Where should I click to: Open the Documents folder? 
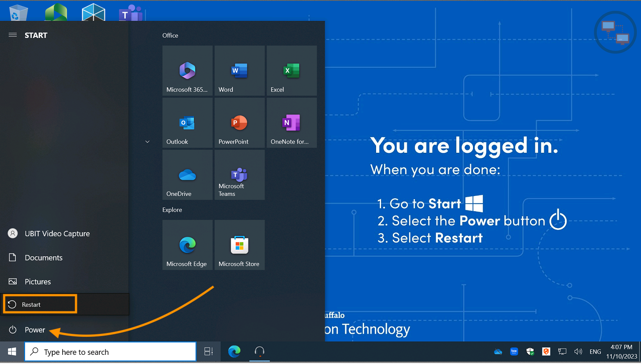pyautogui.click(x=43, y=258)
